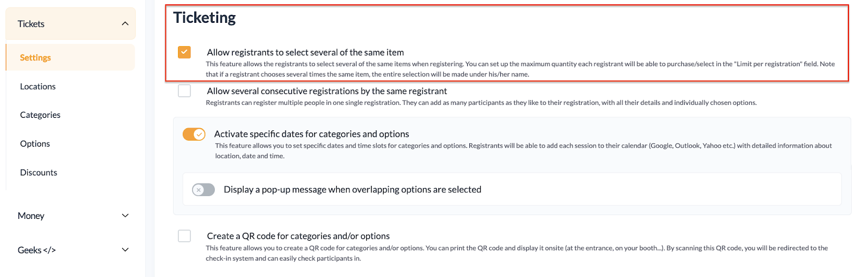Click 'Activate specific dates for categories' label

tap(311, 134)
